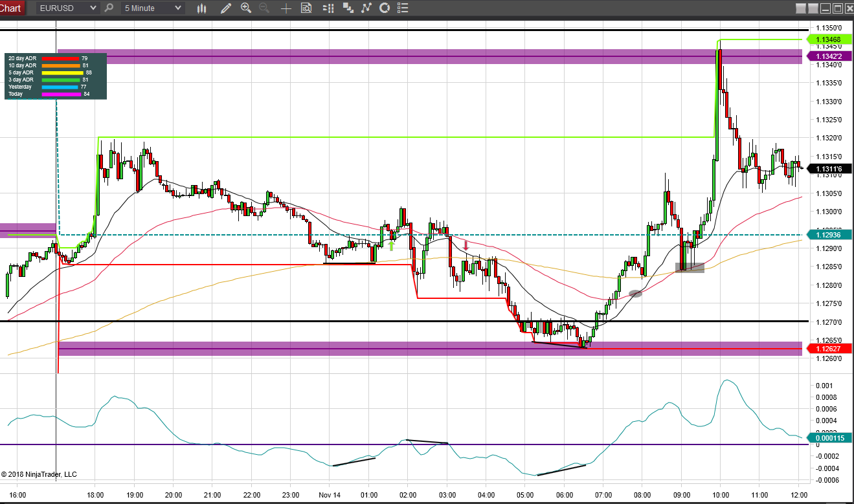Image resolution: width=854 pixels, height=504 pixels.
Task: Click the 16:00 time axis label
Action: point(17,495)
